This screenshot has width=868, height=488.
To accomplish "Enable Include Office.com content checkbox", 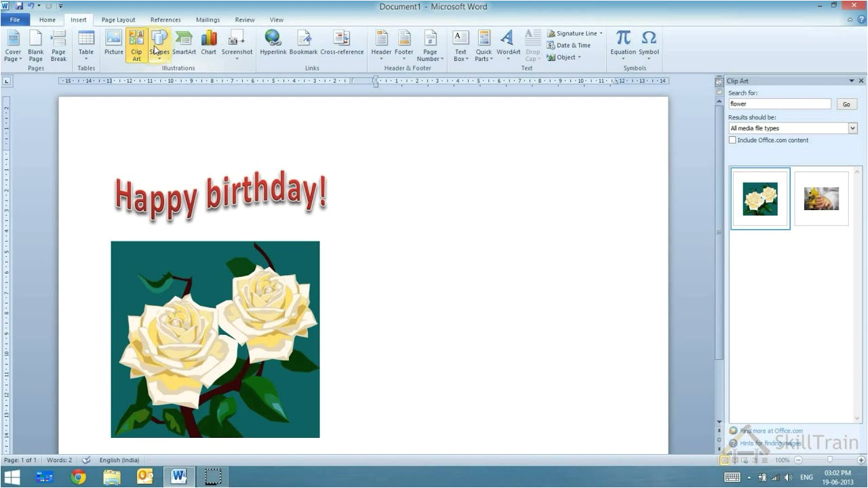I will [732, 140].
